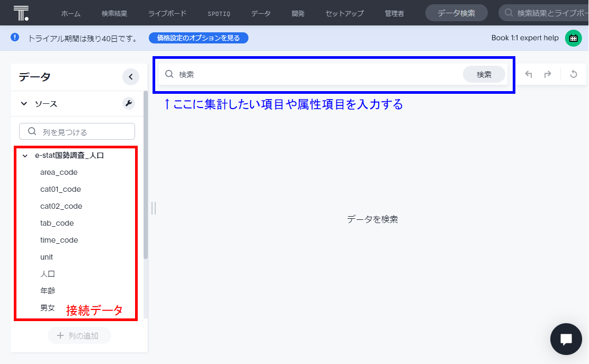Image resolution: width=589 pixels, height=364 pixels.
Task: Open the wrench icon next to ソース
Action: tap(129, 104)
